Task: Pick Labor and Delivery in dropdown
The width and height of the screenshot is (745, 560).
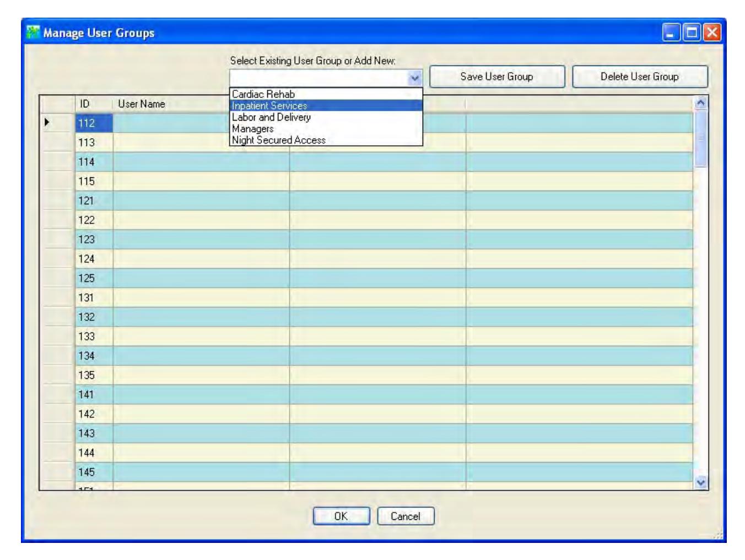Action: tap(326, 117)
